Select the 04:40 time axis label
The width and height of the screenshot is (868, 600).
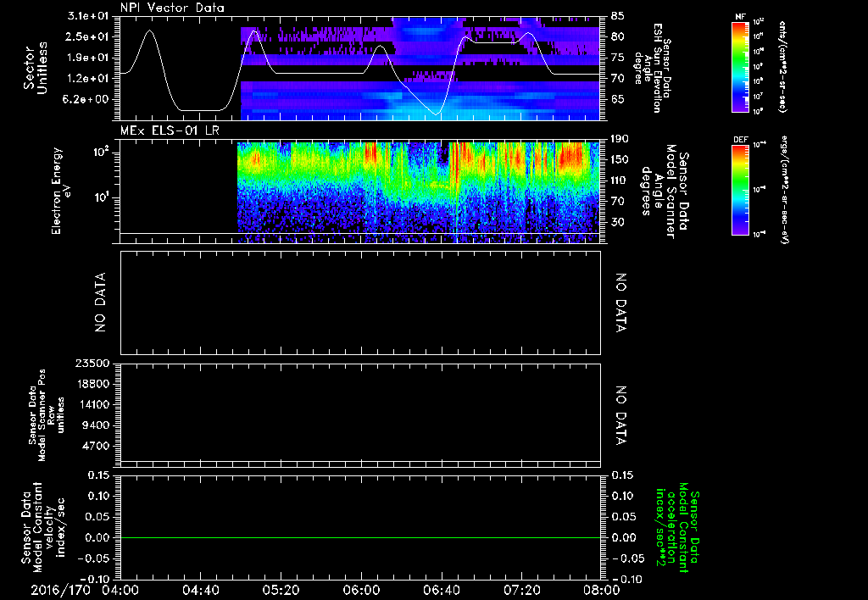tap(200, 590)
